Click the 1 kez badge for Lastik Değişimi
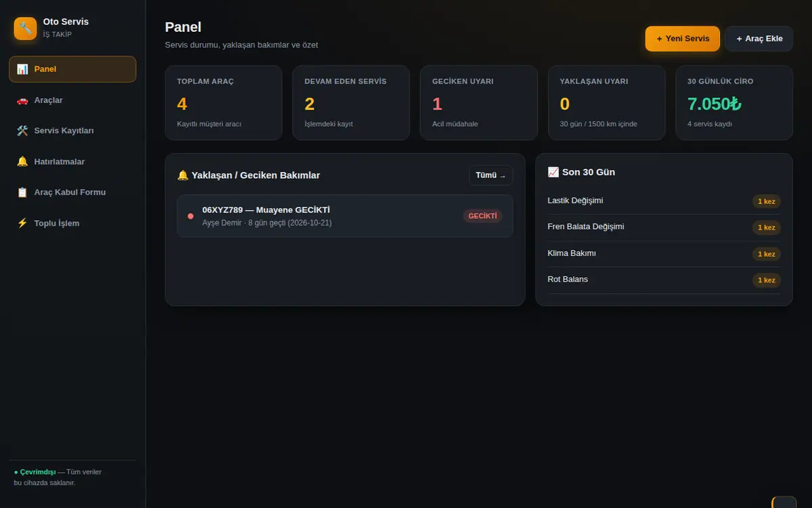The image size is (812, 508). coord(767,201)
